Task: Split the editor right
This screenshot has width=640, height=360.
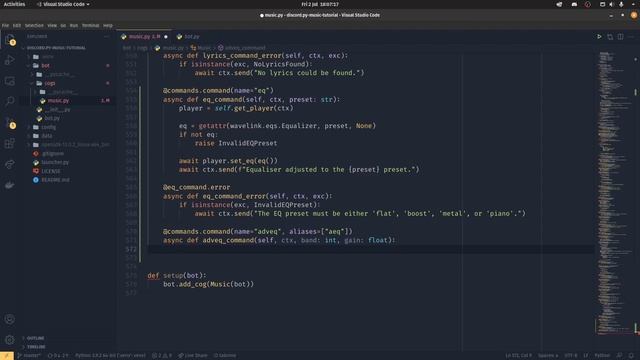Action: (x=620, y=37)
